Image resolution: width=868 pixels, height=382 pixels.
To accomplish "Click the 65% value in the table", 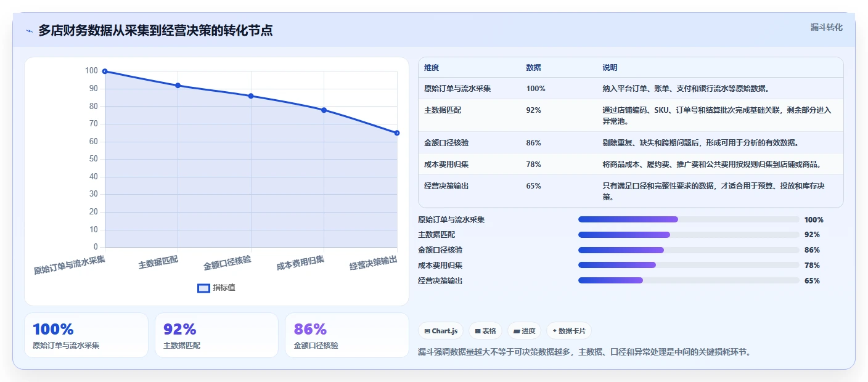I will click(533, 186).
